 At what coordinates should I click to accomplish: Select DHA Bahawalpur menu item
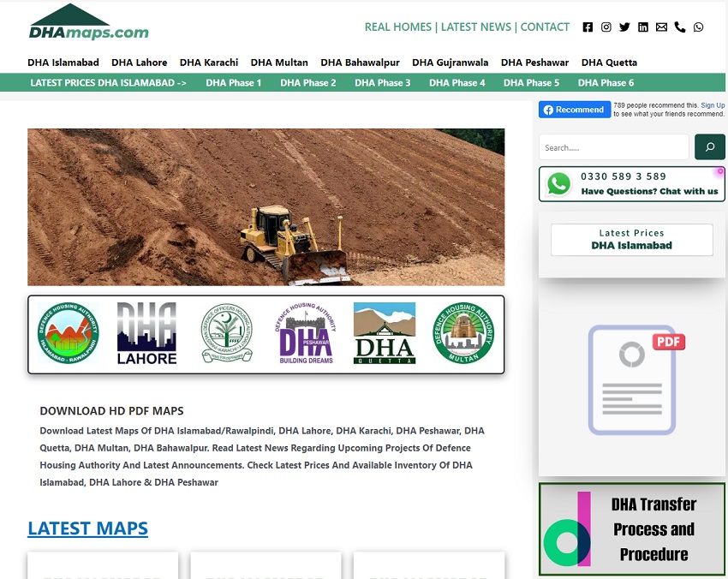coord(360,63)
